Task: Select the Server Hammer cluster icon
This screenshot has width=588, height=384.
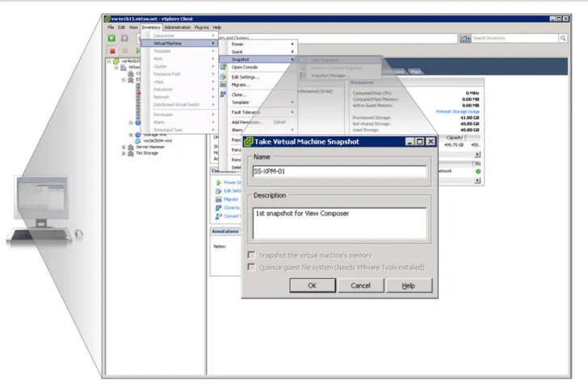Action: 131,148
